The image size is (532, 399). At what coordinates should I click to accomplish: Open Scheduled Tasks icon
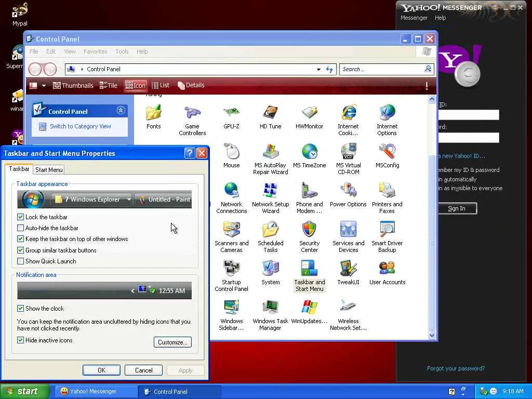click(270, 237)
